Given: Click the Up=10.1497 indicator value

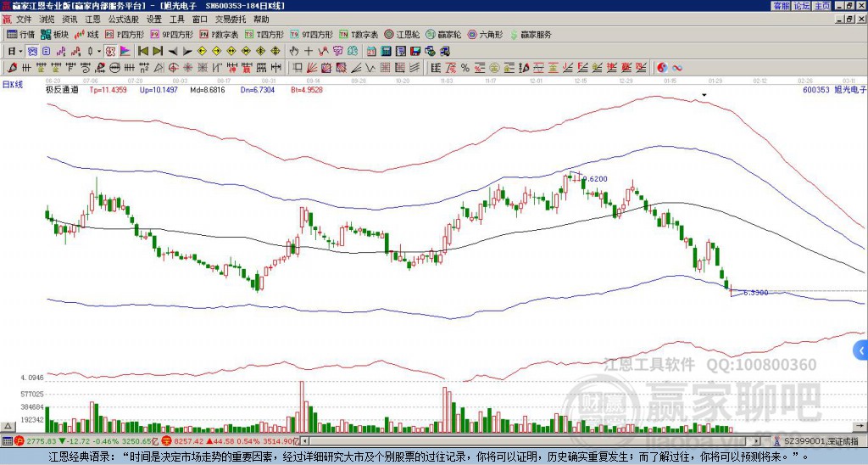Looking at the screenshot, I should click(159, 89).
